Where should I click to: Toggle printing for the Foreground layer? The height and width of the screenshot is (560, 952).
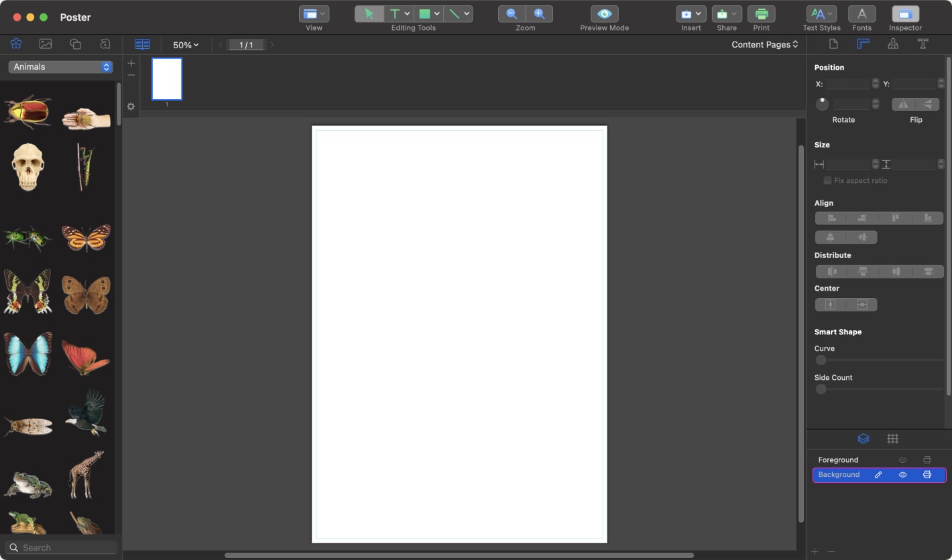(x=927, y=460)
